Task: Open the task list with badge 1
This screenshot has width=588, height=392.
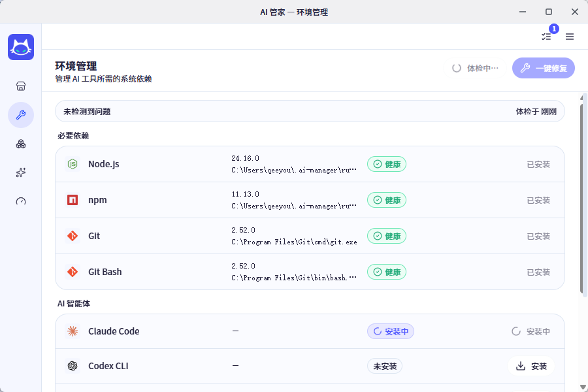Action: click(x=546, y=37)
